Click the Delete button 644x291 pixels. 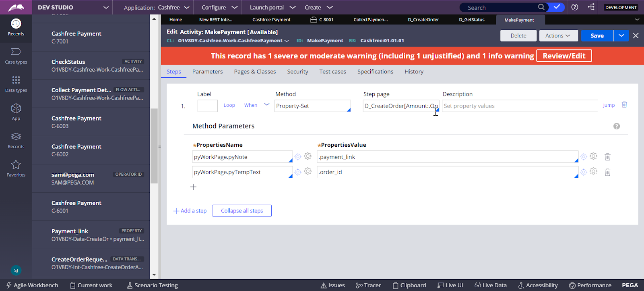click(518, 35)
